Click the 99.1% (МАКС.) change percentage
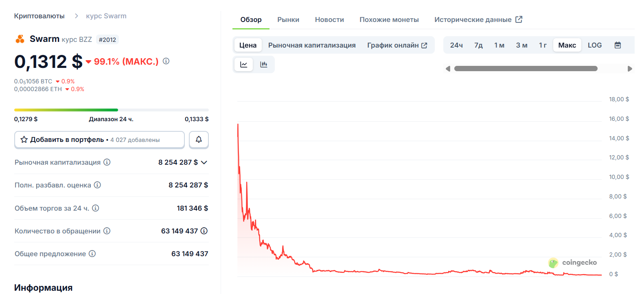Image resolution: width=644 pixels, height=294 pixels. tap(126, 61)
